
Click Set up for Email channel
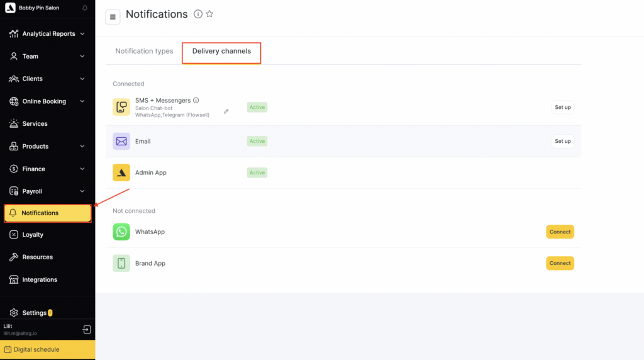(x=562, y=141)
